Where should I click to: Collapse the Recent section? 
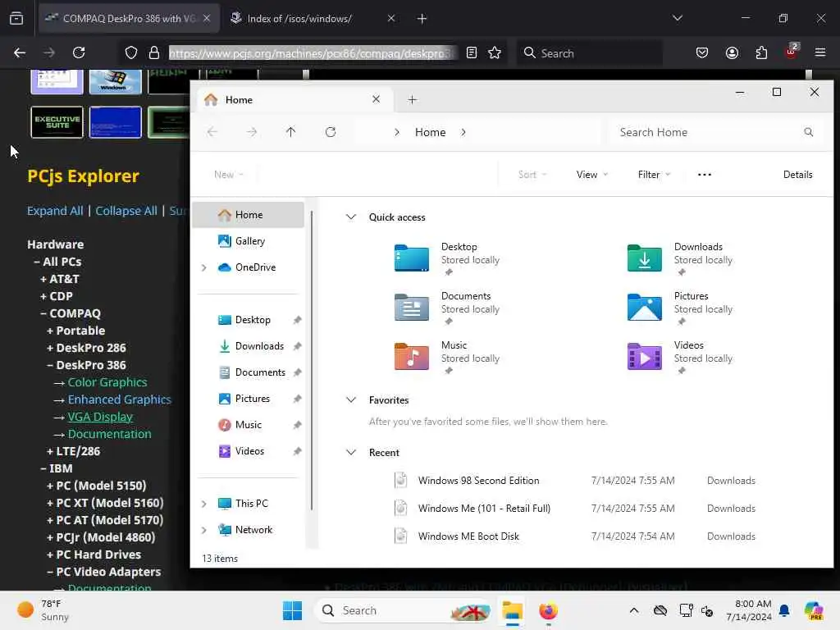pyautogui.click(x=350, y=452)
